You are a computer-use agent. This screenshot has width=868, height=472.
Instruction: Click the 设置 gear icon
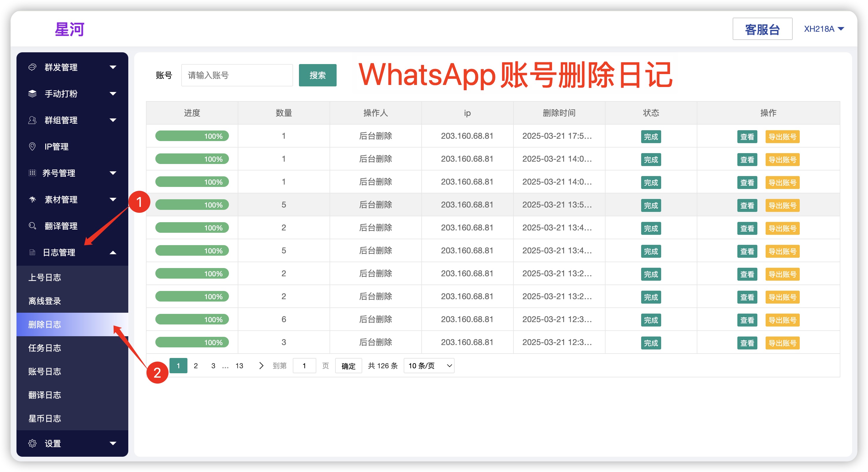pos(32,443)
